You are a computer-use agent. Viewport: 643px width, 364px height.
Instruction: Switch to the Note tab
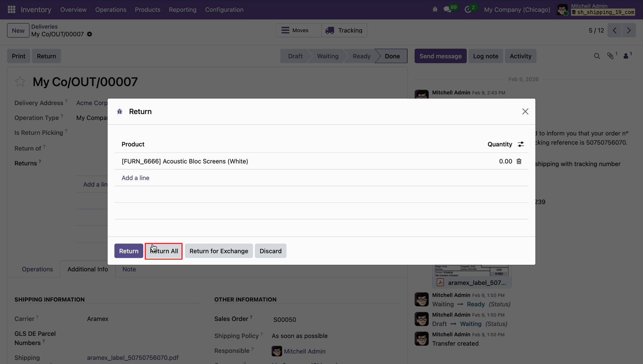click(x=129, y=269)
